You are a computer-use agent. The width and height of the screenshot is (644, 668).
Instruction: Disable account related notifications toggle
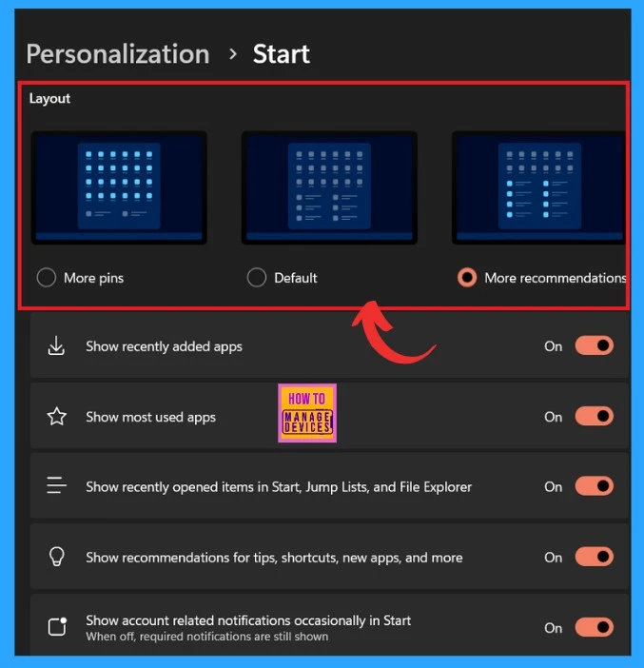[x=595, y=627]
